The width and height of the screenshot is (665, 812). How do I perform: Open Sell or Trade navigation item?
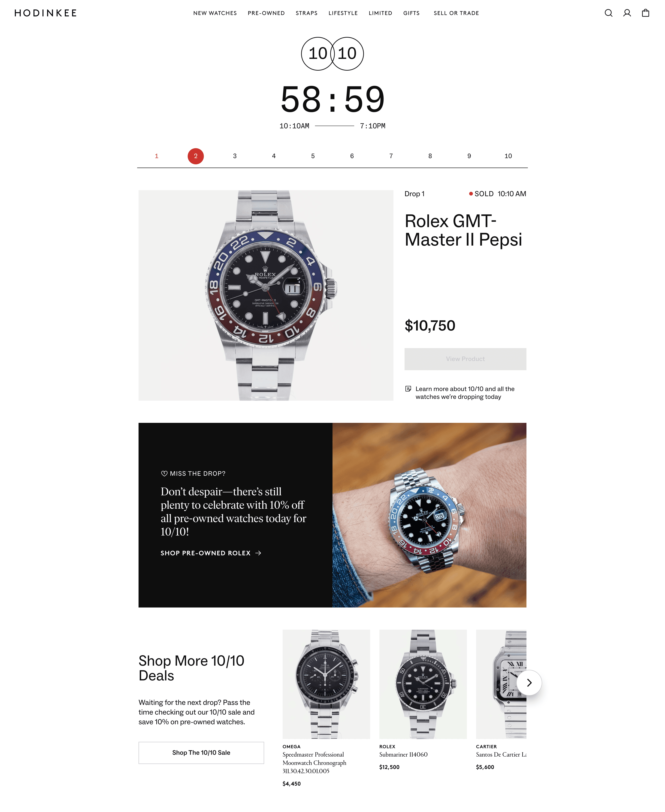(456, 13)
